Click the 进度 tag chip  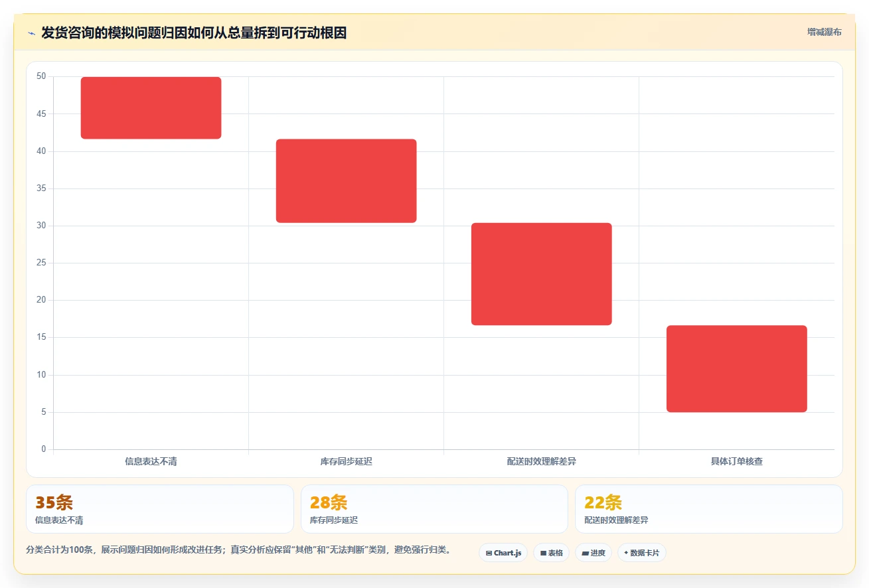(593, 553)
